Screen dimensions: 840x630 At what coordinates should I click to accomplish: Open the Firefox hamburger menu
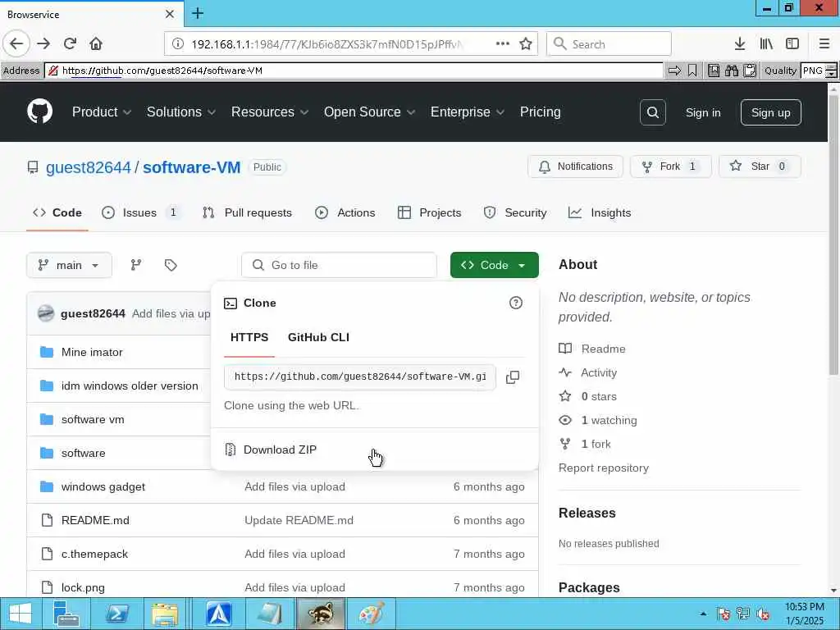coord(824,44)
